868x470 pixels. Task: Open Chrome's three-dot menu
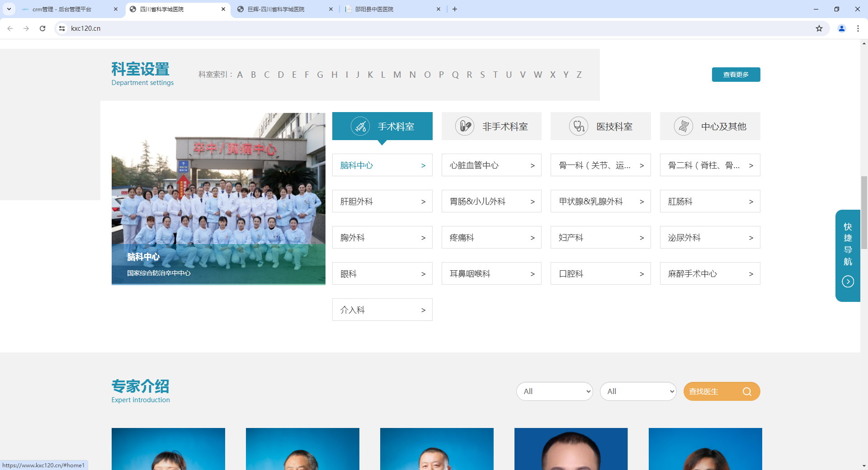coord(858,28)
